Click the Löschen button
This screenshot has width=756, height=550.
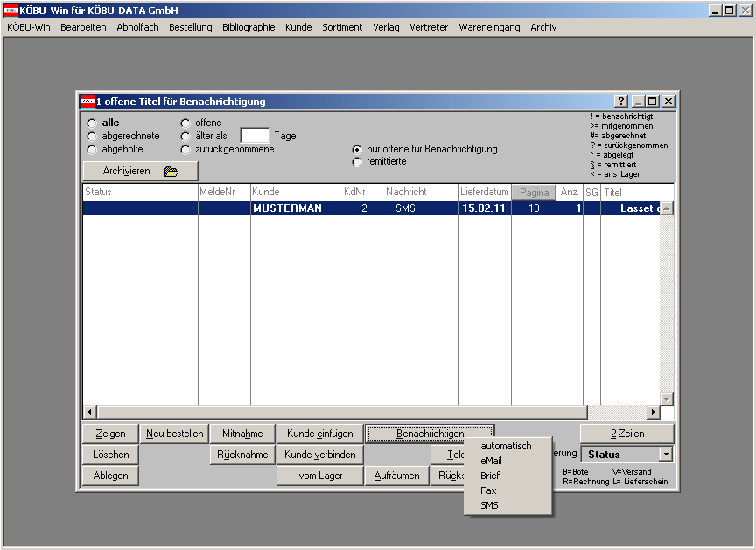click(x=110, y=455)
